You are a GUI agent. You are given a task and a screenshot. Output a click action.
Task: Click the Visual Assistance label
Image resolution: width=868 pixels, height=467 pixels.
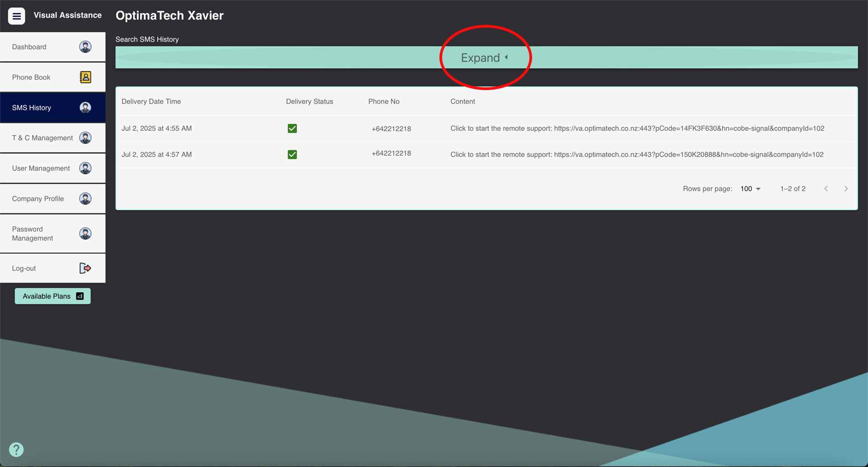pyautogui.click(x=68, y=15)
